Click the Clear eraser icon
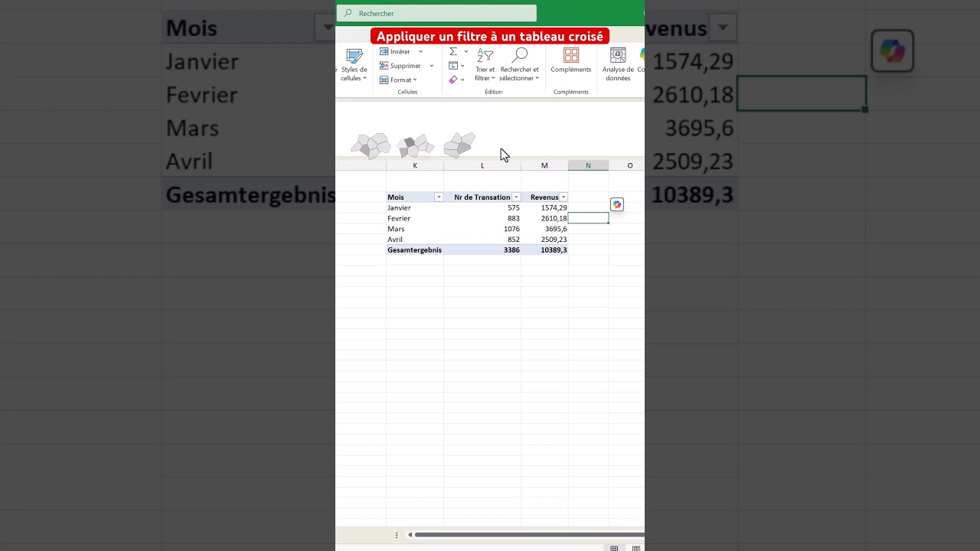The width and height of the screenshot is (980, 551). [x=453, y=80]
